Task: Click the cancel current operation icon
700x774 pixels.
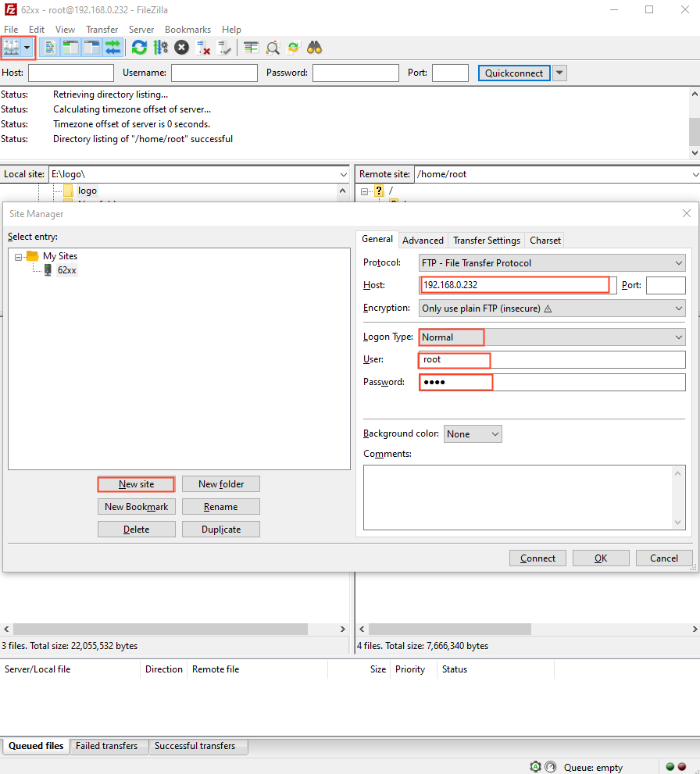Action: click(181, 48)
